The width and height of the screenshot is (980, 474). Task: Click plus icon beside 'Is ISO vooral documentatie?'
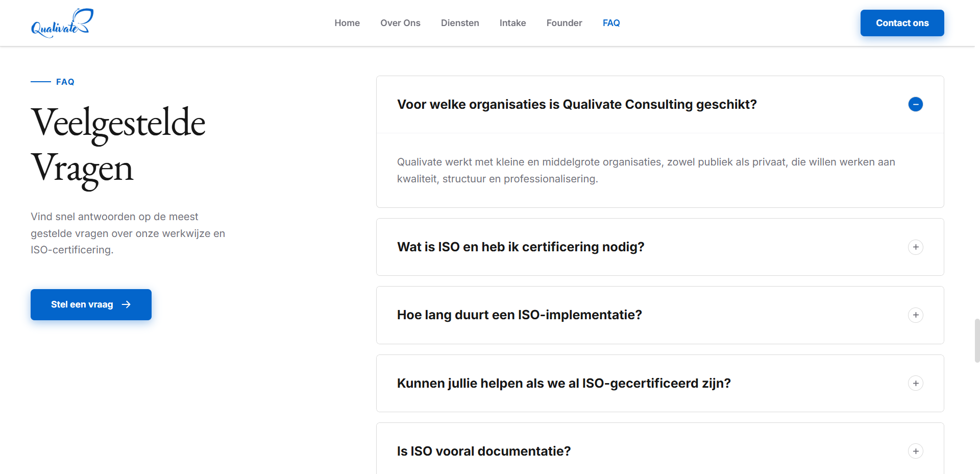click(915, 451)
